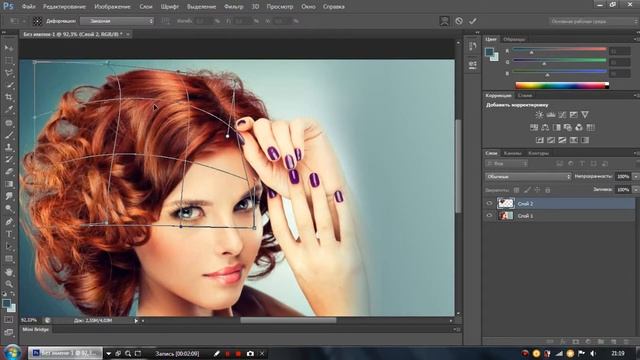Hide layer Слой 2 with eye icon
Image resolution: width=640 pixels, height=360 pixels.
click(489, 203)
